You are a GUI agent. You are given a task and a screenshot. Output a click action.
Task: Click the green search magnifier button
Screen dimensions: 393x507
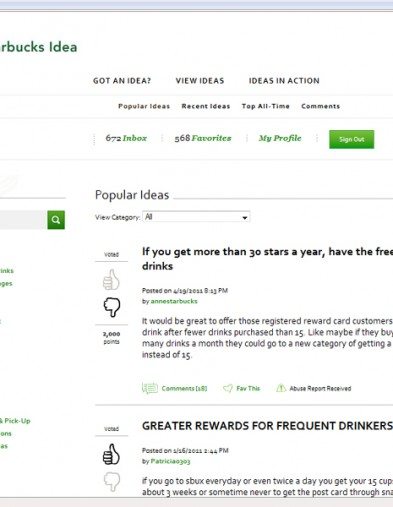[x=56, y=220]
